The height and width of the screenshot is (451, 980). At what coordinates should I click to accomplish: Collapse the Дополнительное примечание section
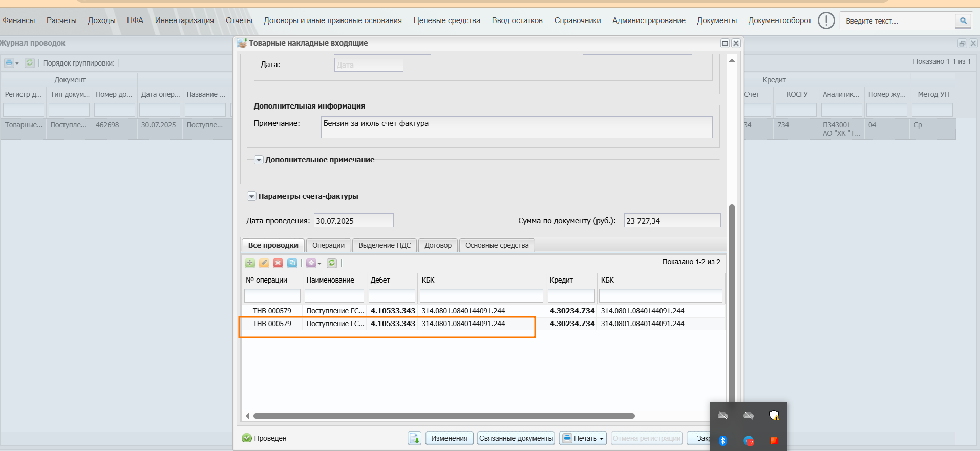[259, 160]
